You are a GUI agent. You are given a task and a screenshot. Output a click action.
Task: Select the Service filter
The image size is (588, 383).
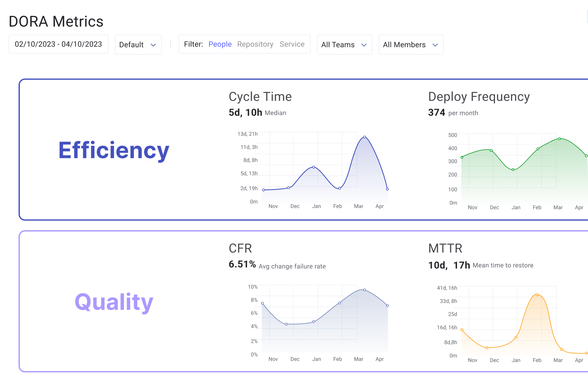point(292,44)
